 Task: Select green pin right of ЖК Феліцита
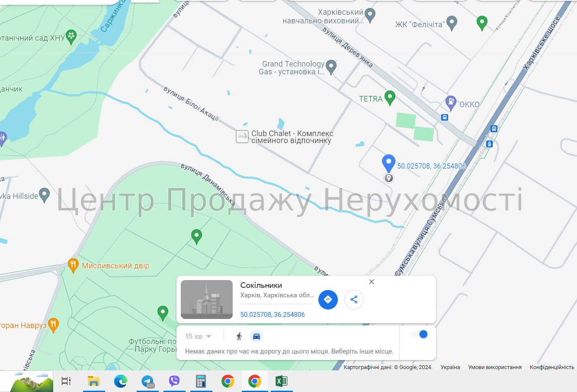tap(482, 23)
